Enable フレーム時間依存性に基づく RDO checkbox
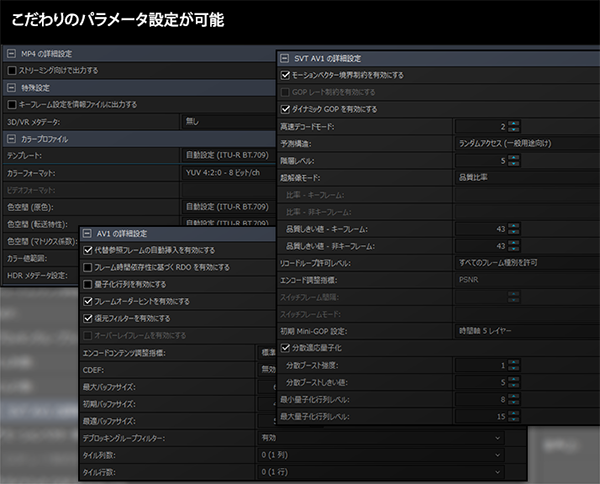Screen dimensions: 600x484 coord(88,267)
